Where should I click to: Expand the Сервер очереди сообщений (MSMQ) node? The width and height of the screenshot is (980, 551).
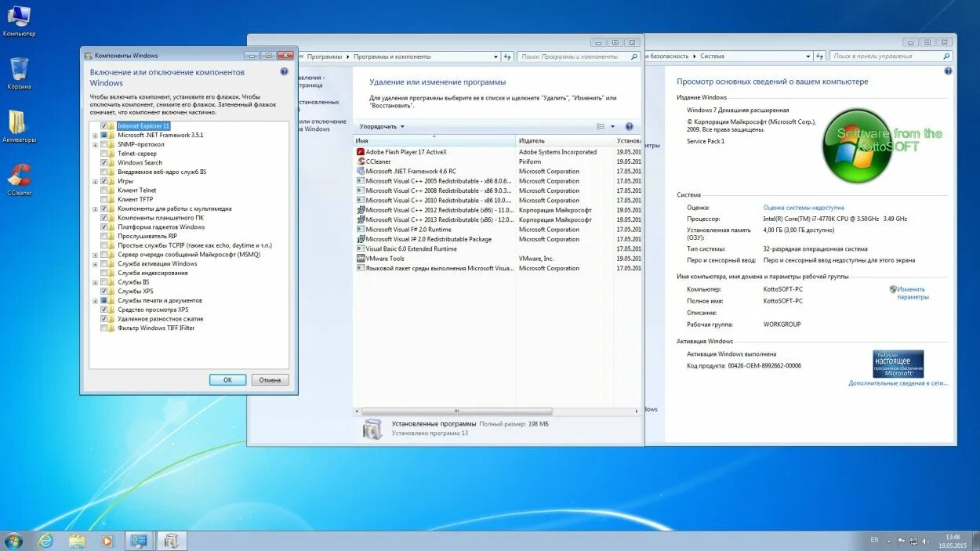tap(95, 255)
